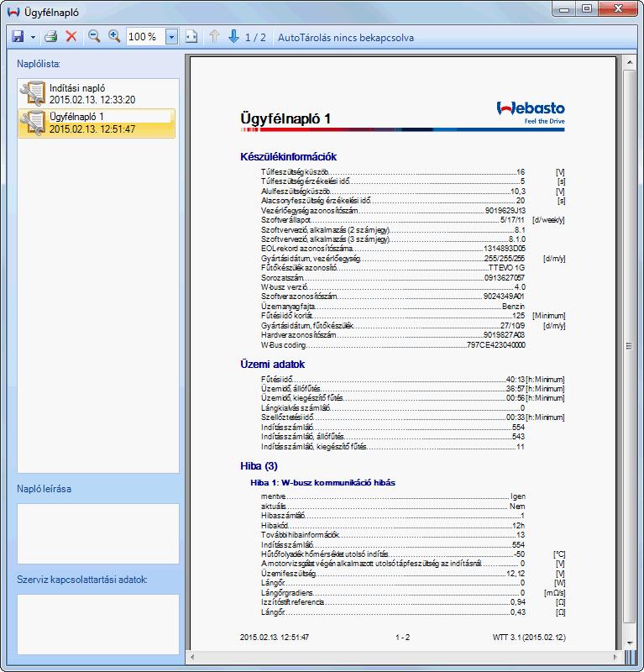Screen dimensions: 644x672
Task: Click the 'WTT 3.1 (2015.02.12)' footer text
Action: click(529, 638)
